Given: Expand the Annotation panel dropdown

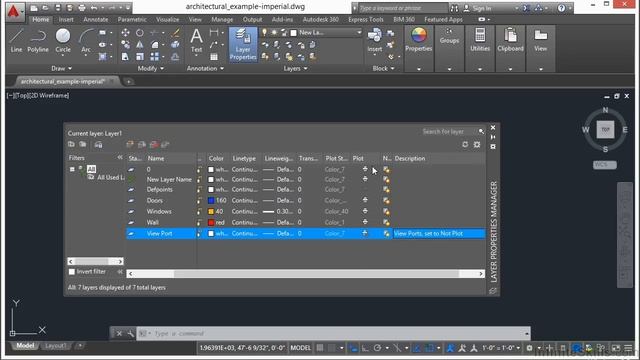Looking at the screenshot, I should point(205,68).
